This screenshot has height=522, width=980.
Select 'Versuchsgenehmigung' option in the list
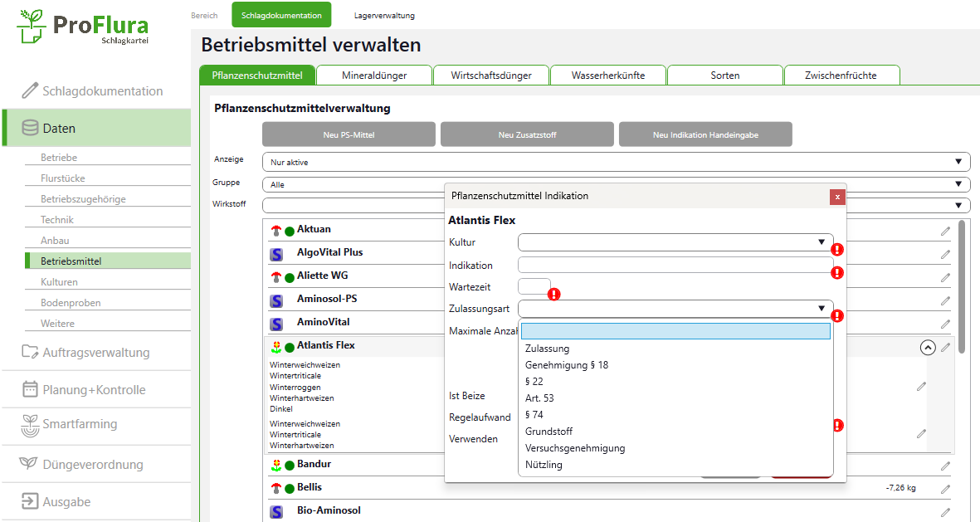(x=575, y=448)
